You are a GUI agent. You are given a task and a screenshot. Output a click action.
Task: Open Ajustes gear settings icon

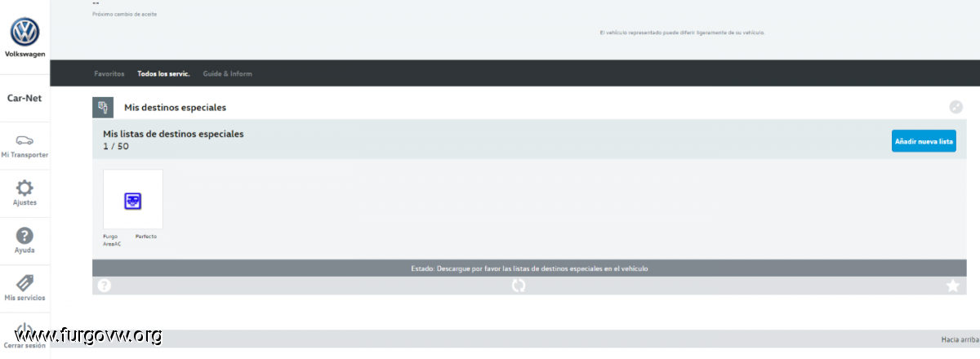pos(24,188)
